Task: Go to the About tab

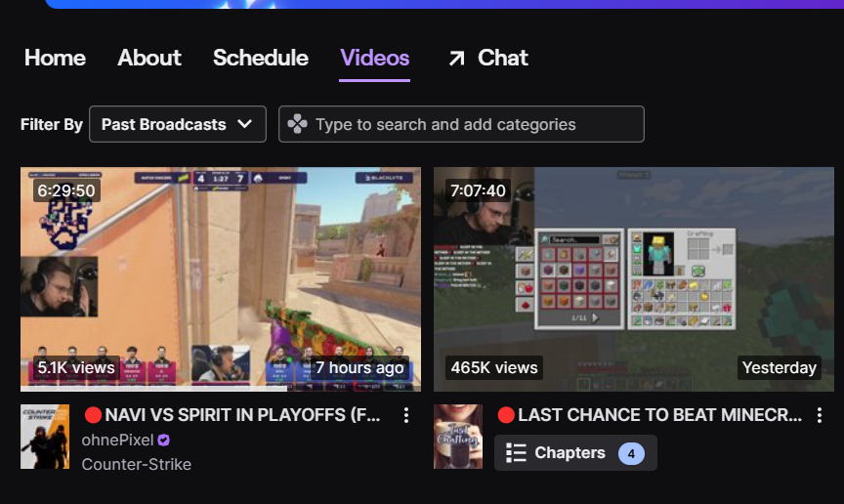Action: click(x=149, y=59)
